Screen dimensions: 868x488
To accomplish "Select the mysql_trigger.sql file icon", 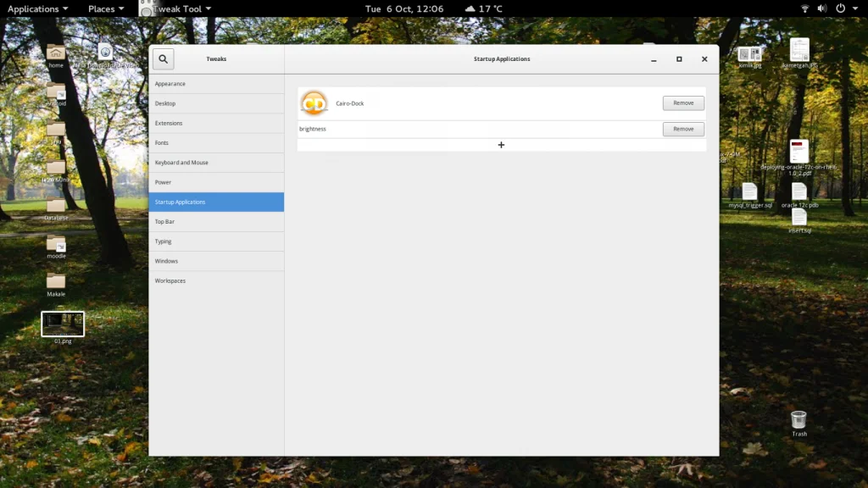I will click(x=749, y=191).
